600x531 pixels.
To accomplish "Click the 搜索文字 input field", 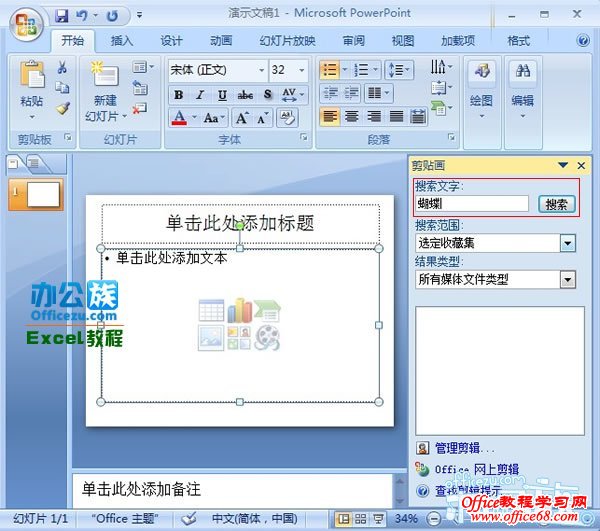I will pos(471,204).
